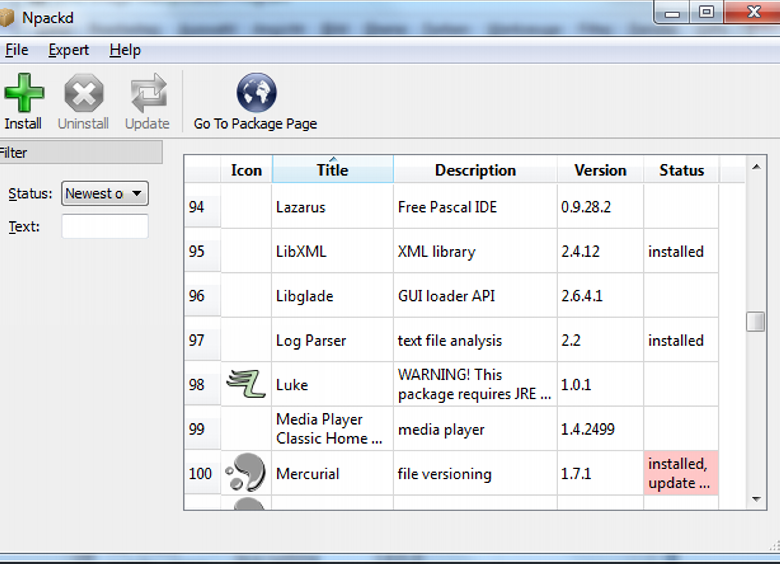Open Go To Package Page globe icon
The height and width of the screenshot is (564, 780).
(256, 93)
